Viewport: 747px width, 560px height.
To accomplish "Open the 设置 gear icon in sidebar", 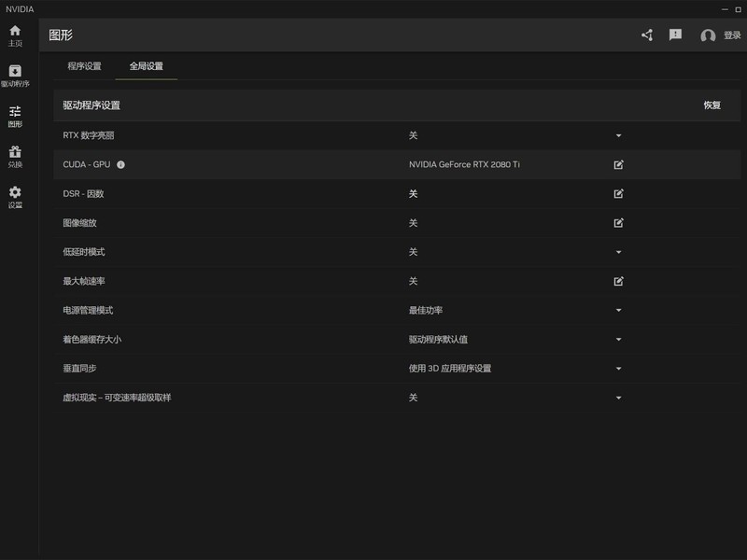I will pyautogui.click(x=15, y=198).
